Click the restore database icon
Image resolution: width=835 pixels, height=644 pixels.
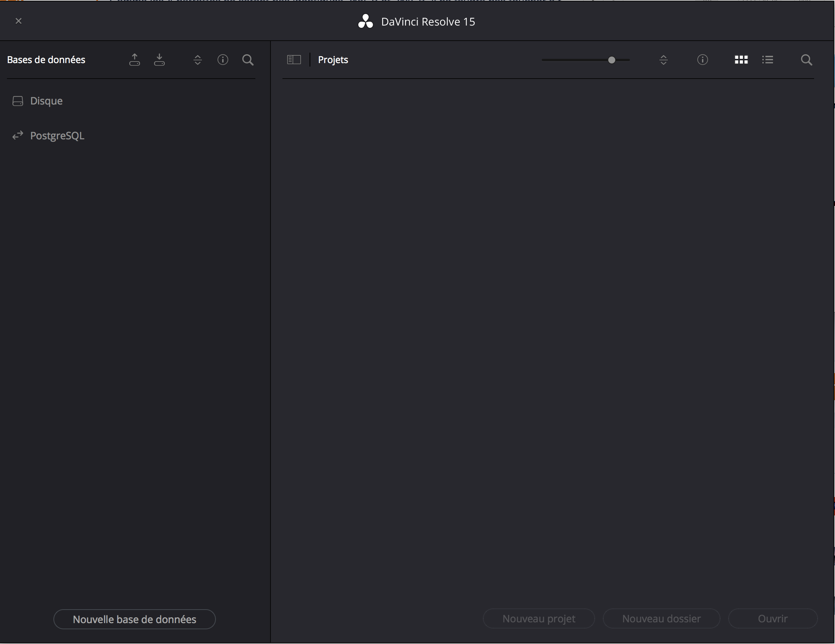pos(159,60)
